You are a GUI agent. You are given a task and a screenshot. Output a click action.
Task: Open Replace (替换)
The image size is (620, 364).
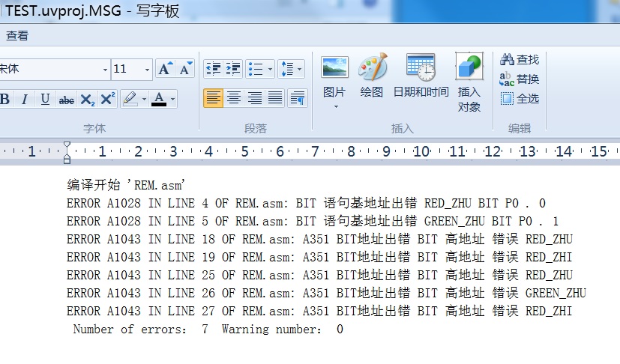520,79
